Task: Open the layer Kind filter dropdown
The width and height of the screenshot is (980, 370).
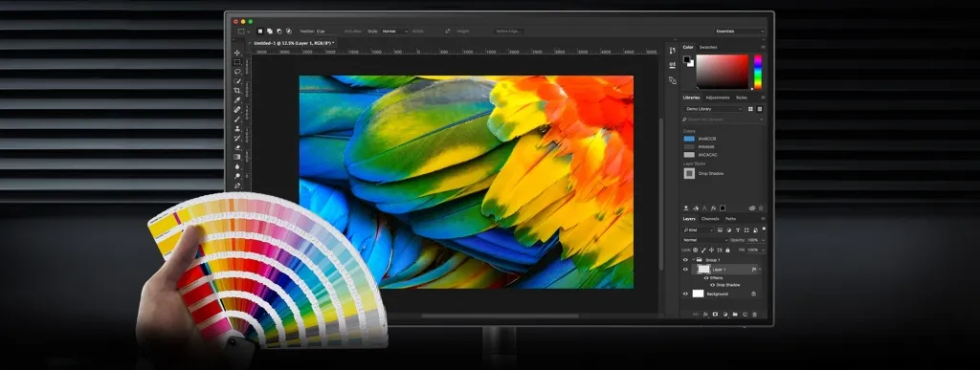Action: (x=698, y=230)
